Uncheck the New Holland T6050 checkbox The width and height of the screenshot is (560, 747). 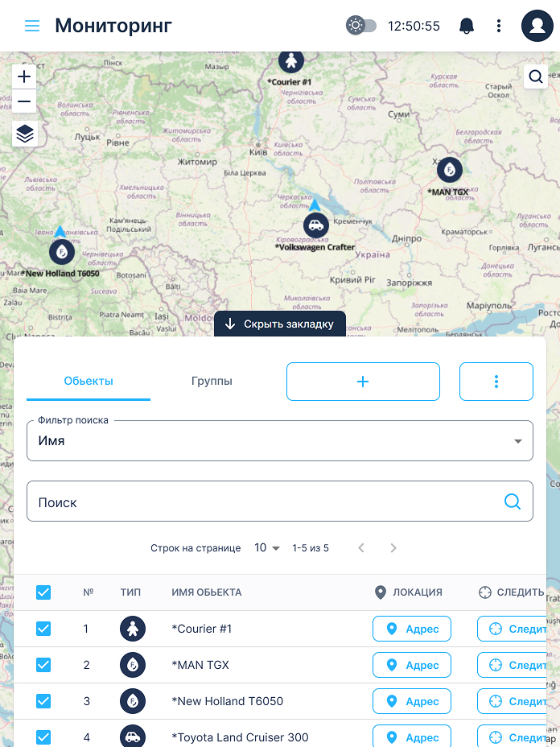pyautogui.click(x=43, y=701)
